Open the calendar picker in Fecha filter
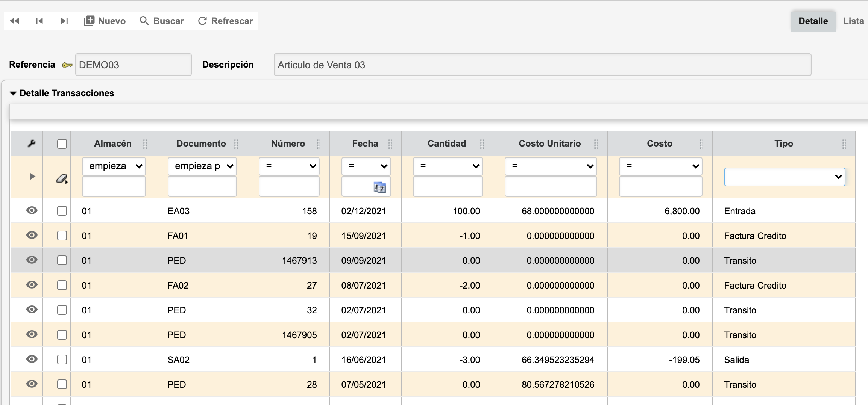 click(x=379, y=187)
